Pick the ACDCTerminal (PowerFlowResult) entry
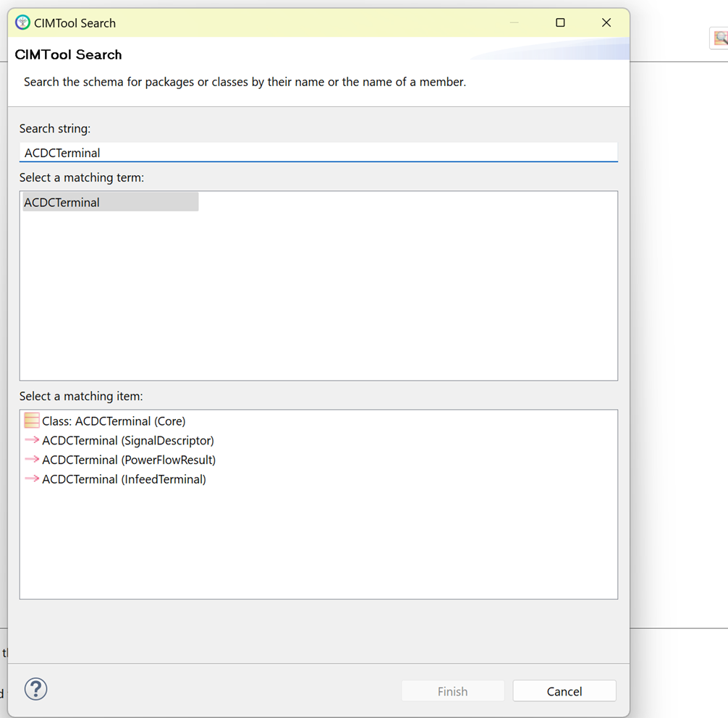The image size is (728, 718). tap(129, 460)
